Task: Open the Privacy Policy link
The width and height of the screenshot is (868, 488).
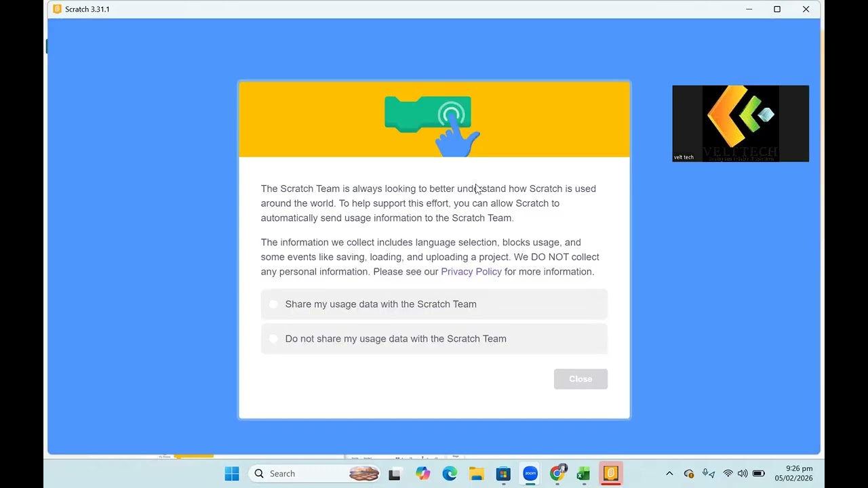Action: click(471, 272)
